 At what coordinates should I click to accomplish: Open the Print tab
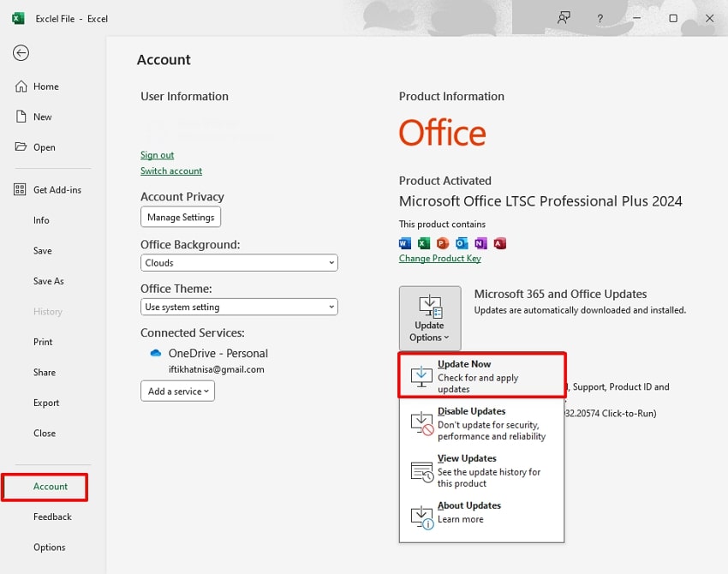coord(43,342)
